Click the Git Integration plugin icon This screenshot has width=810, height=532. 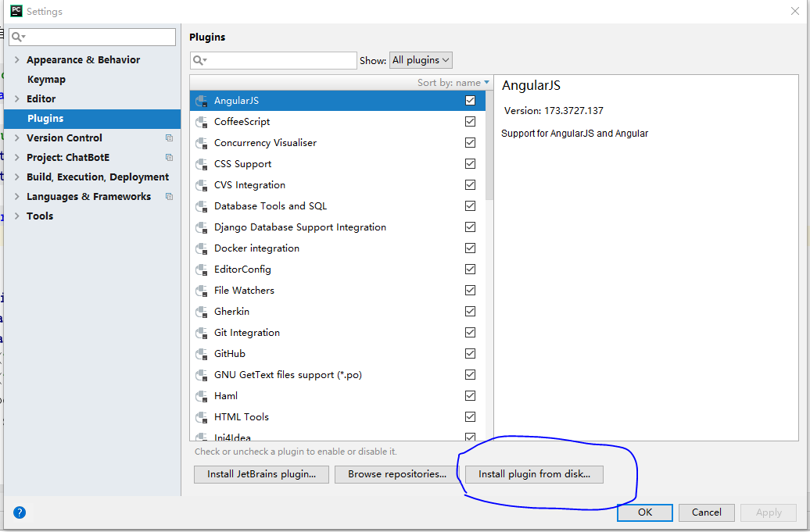(x=202, y=334)
